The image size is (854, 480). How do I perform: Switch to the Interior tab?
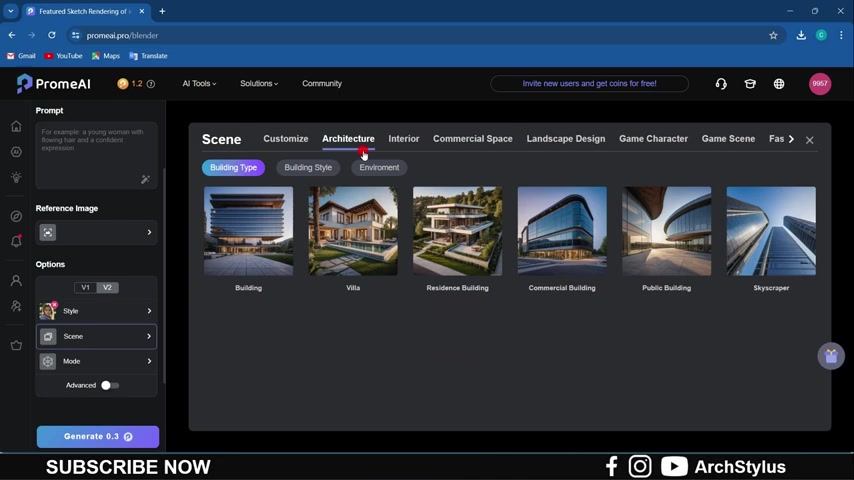(404, 139)
